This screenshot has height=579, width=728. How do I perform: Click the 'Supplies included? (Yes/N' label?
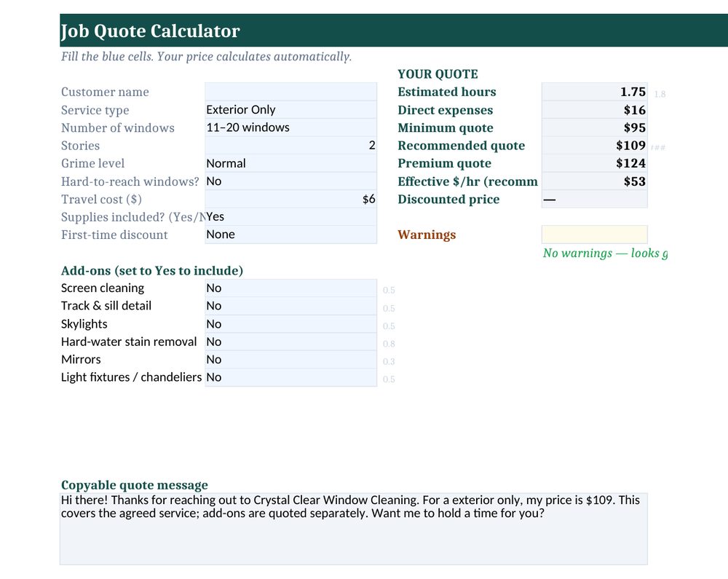click(132, 217)
